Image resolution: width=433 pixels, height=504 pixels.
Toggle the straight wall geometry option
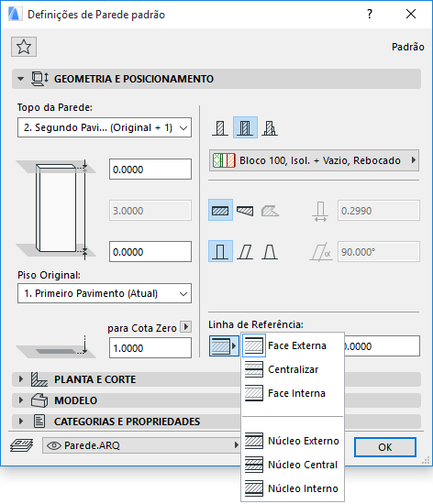pos(220,210)
